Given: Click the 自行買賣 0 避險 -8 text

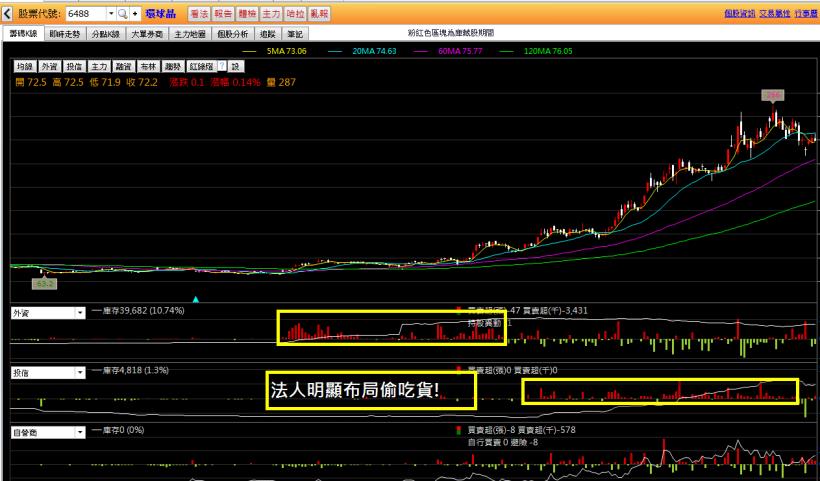Looking at the screenshot, I should click(x=503, y=443).
